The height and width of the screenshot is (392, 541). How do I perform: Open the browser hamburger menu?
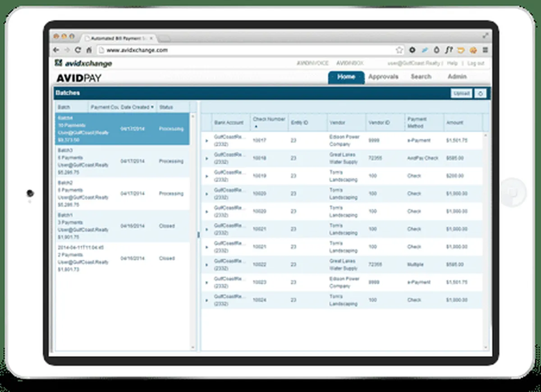click(x=485, y=50)
